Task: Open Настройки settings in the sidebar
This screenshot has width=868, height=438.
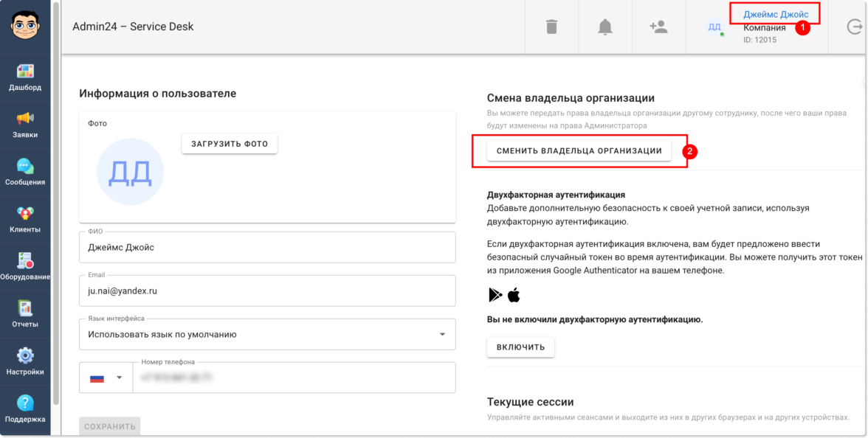Action: (x=25, y=361)
